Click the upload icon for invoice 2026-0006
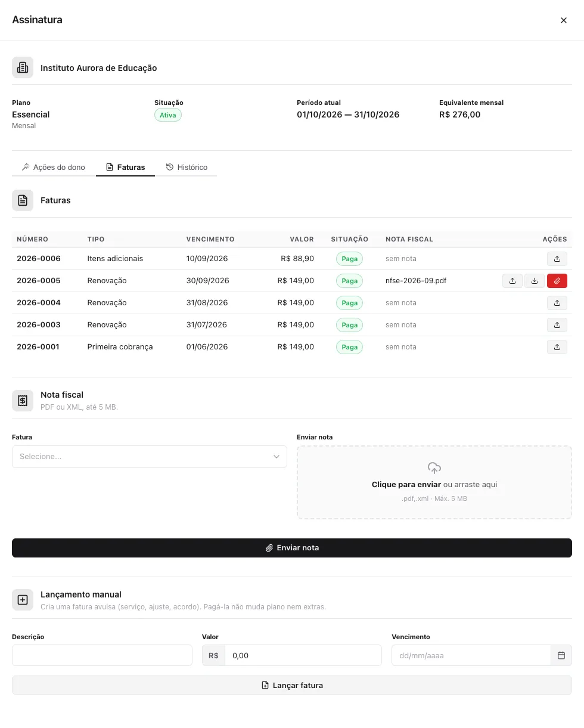The height and width of the screenshot is (728, 584). (557, 259)
